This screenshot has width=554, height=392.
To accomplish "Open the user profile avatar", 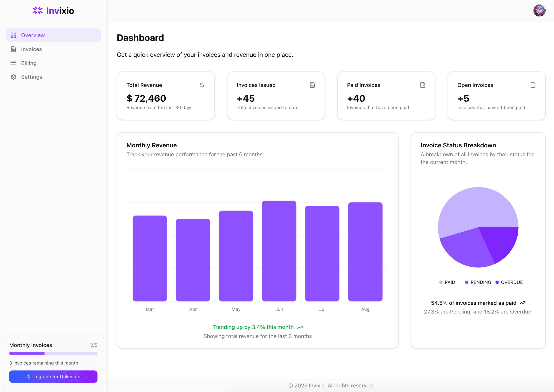I will 539,11.
